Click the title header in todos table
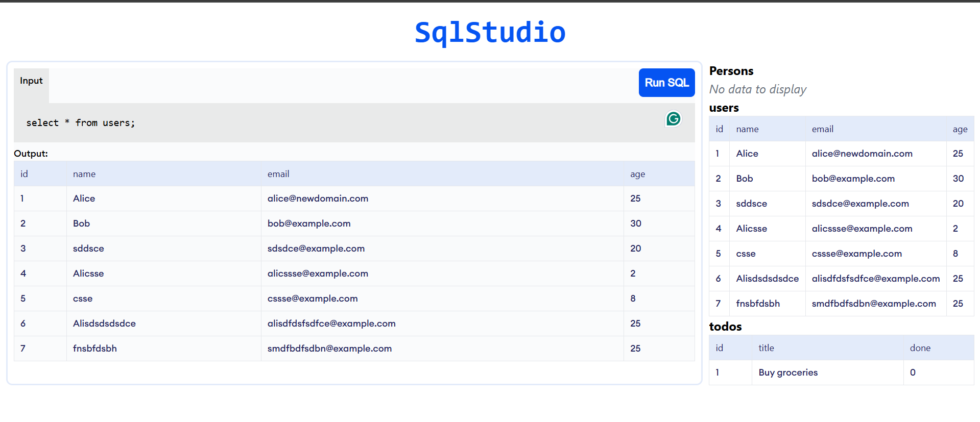Viewport: 980px width, 422px height. pyautogui.click(x=828, y=348)
